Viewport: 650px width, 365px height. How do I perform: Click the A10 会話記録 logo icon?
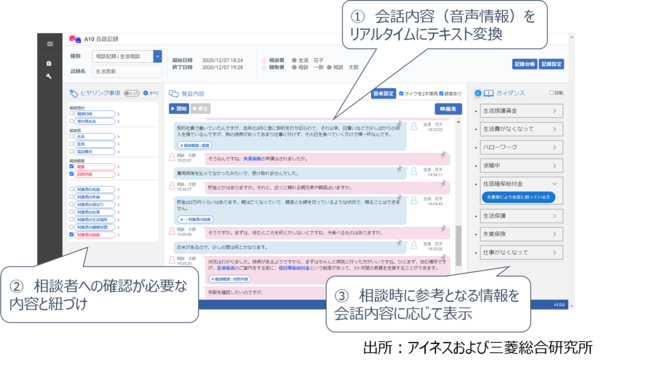point(75,39)
